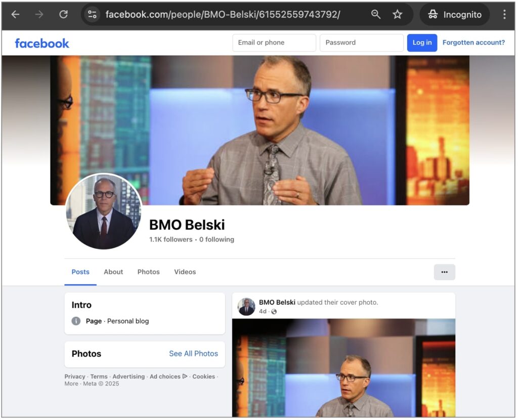Screen dimensions: 518x420
Task: Open the profile options ellipsis menu
Action: (x=444, y=272)
